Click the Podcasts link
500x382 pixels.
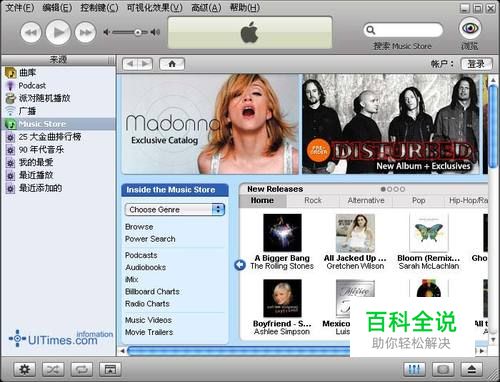pyautogui.click(x=141, y=255)
